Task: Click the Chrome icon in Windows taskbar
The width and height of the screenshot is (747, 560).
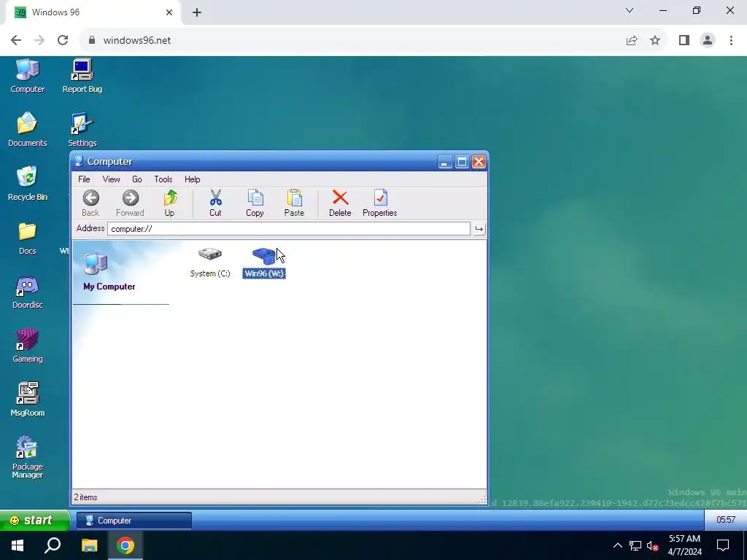Action: pyautogui.click(x=125, y=545)
